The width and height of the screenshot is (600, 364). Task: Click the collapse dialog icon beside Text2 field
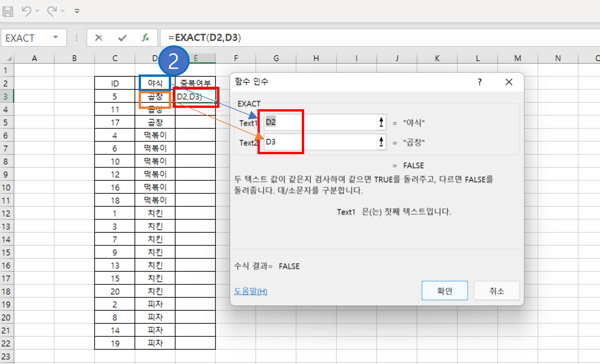click(381, 142)
